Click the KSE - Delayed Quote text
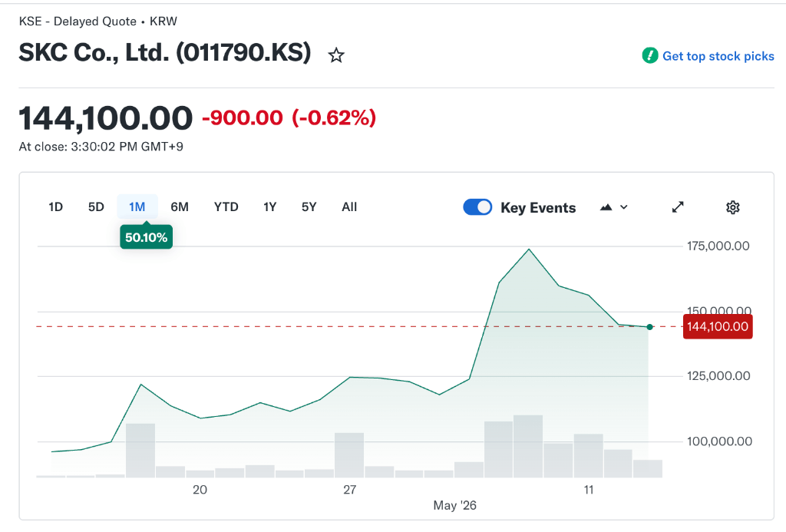Image resolution: width=786 pixels, height=532 pixels. click(x=78, y=21)
